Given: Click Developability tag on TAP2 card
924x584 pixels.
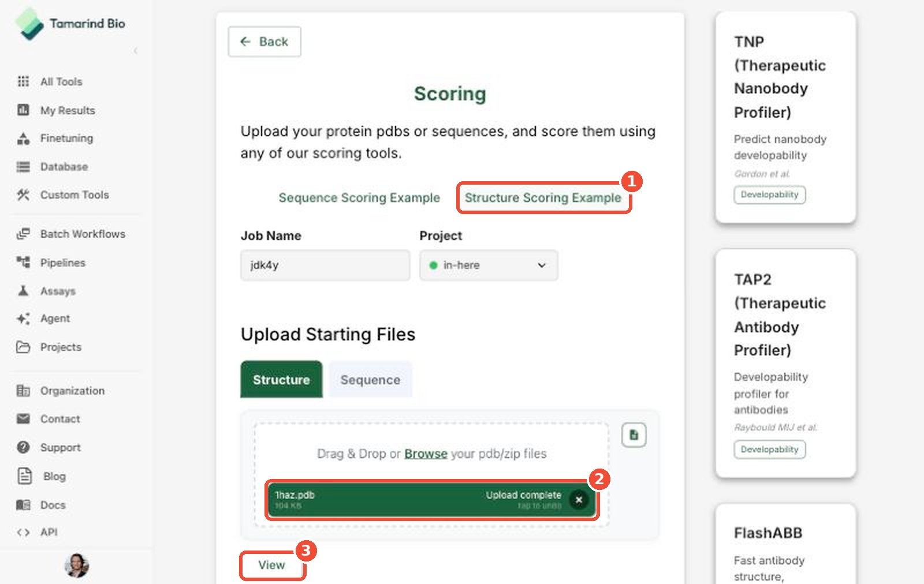Looking at the screenshot, I should 769,449.
